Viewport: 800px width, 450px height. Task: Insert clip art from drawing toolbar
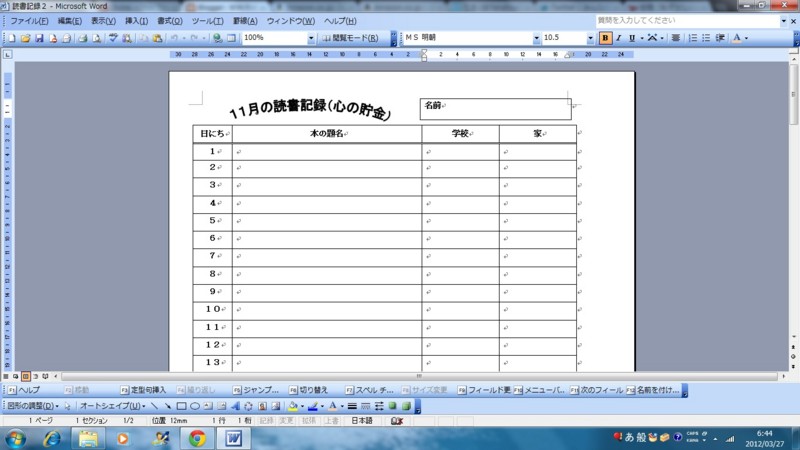pyautogui.click(x=262, y=406)
